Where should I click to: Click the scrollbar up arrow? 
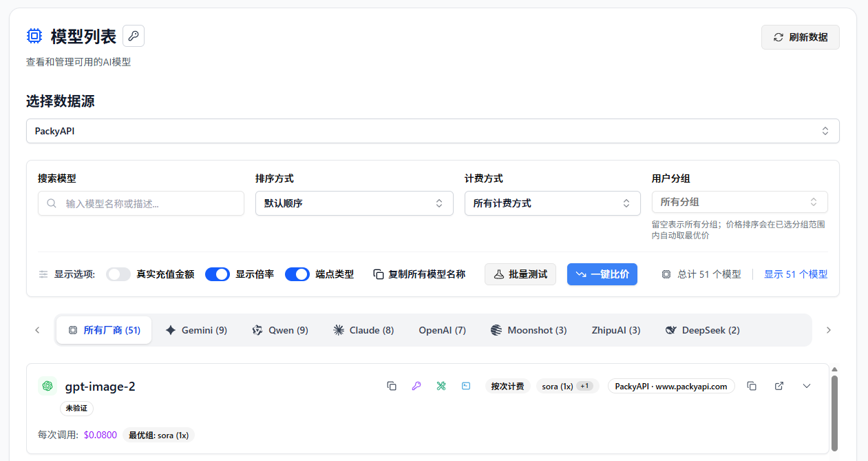(x=834, y=370)
